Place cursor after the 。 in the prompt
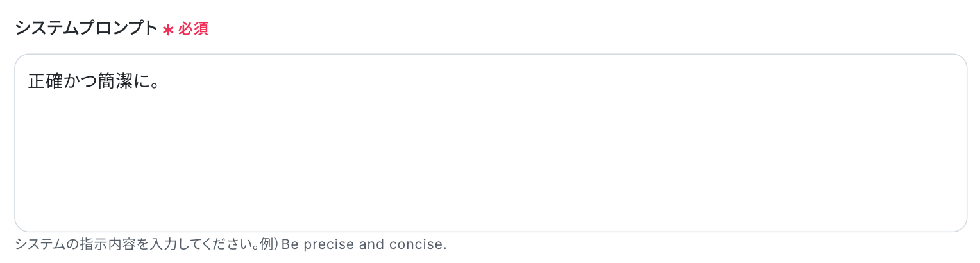The width and height of the screenshot is (980, 263). [160, 82]
